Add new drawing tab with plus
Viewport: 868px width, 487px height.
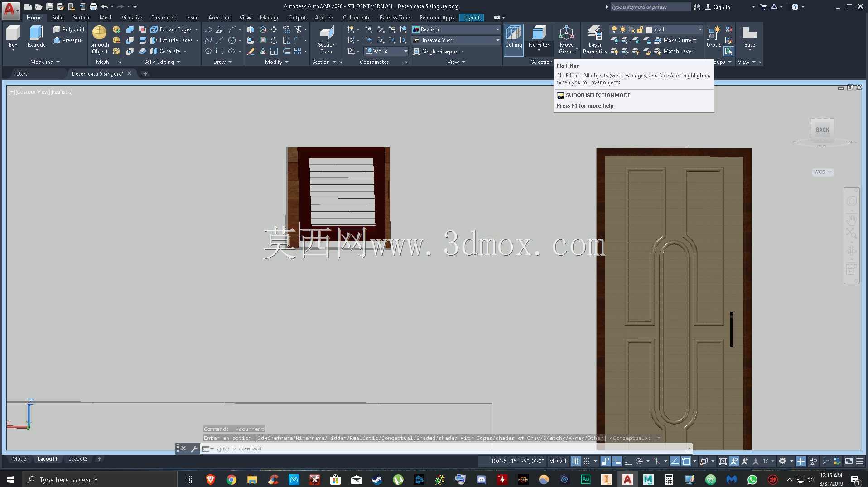coord(145,74)
